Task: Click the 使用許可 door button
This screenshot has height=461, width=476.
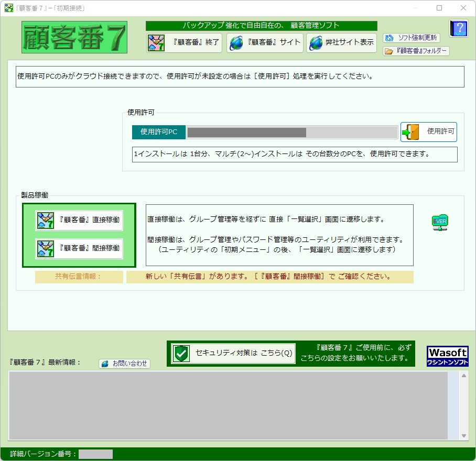Action: point(429,132)
